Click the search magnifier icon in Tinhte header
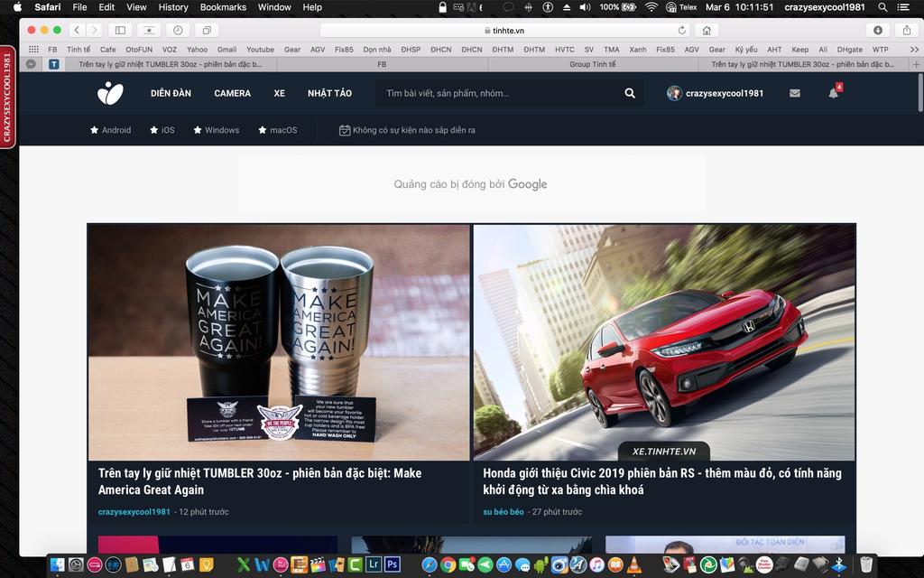This screenshot has width=924, height=578. [630, 93]
